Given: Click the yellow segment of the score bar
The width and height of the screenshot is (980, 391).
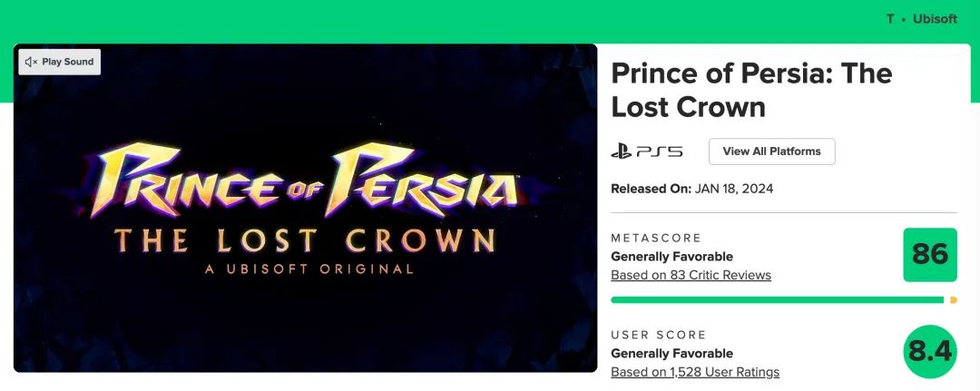Looking at the screenshot, I should pyautogui.click(x=953, y=299).
